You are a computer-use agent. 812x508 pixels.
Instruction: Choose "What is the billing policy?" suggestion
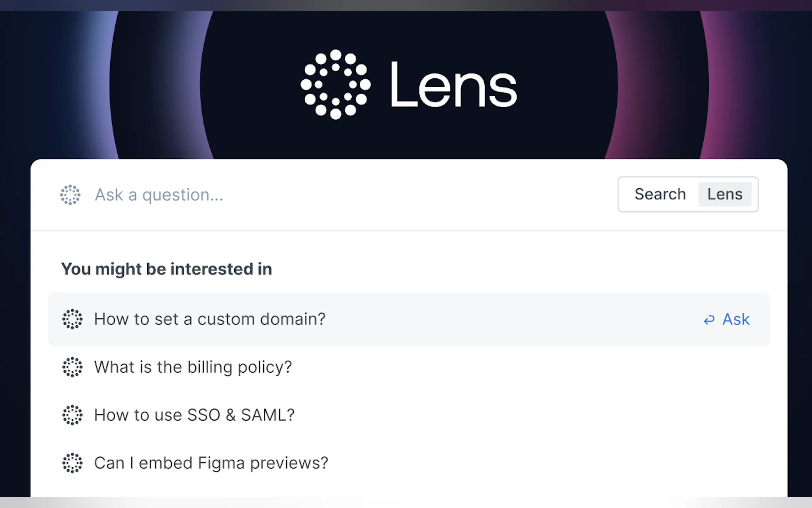click(193, 367)
